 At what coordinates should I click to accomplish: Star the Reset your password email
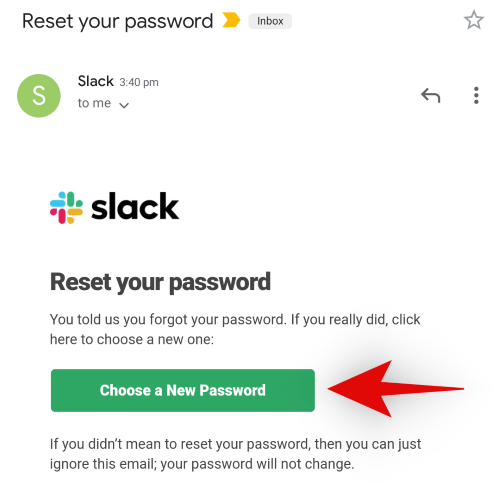pos(474,20)
